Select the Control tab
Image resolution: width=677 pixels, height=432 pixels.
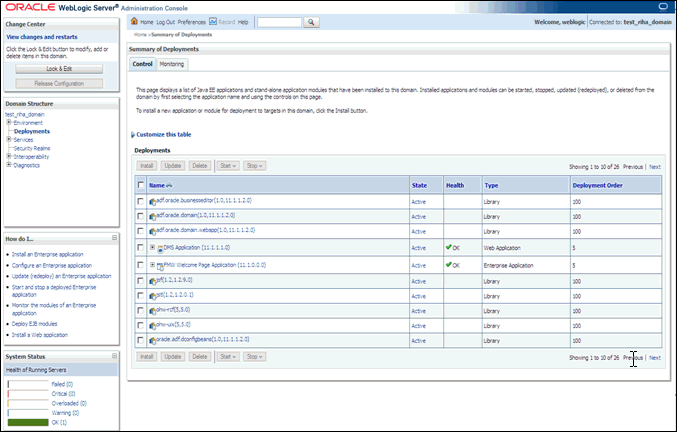pyautogui.click(x=142, y=64)
